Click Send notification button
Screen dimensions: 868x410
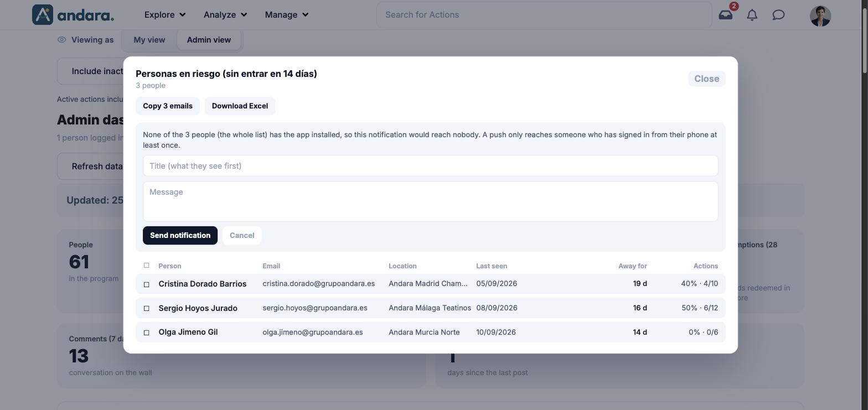(x=180, y=236)
